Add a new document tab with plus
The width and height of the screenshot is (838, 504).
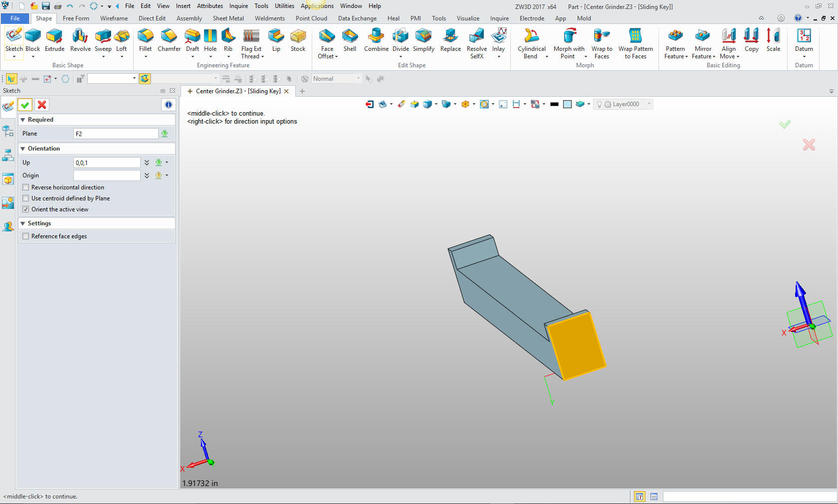click(x=302, y=91)
